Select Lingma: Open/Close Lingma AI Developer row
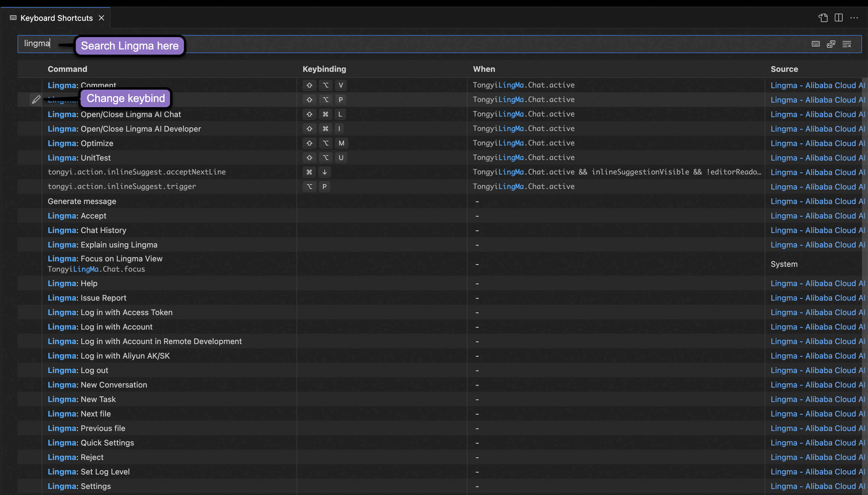 [439, 129]
